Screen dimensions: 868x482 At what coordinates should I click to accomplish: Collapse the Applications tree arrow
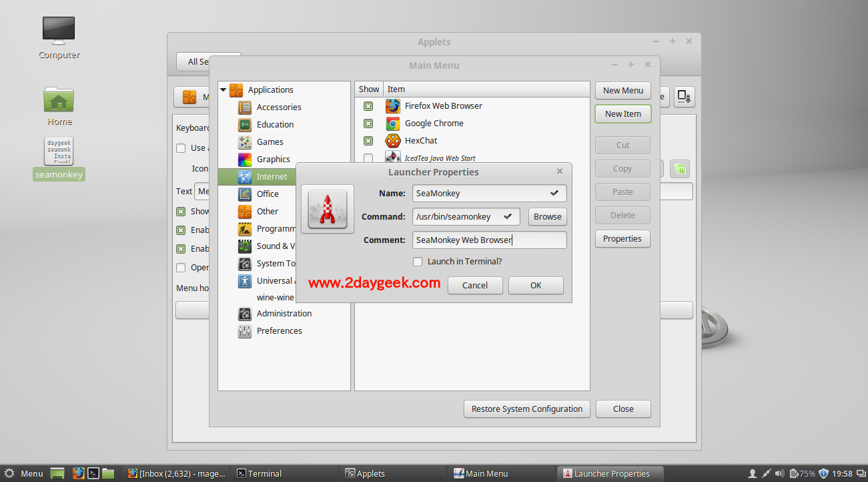(x=224, y=89)
